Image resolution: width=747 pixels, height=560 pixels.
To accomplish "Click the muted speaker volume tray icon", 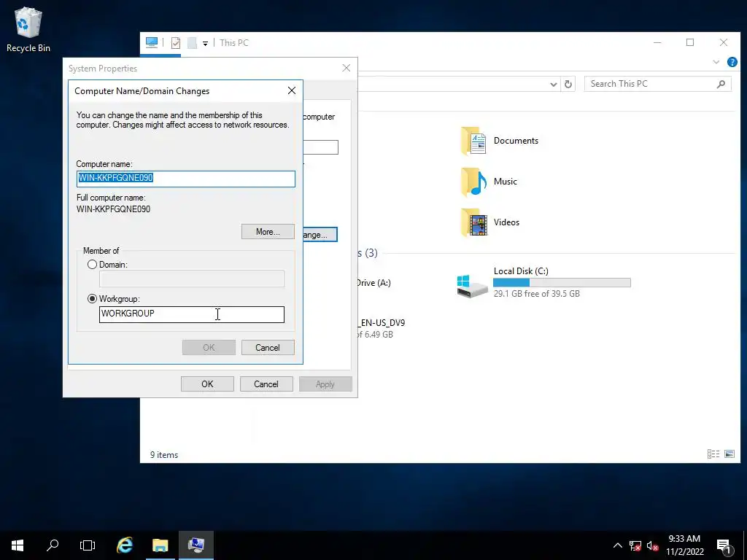I will click(x=652, y=545).
